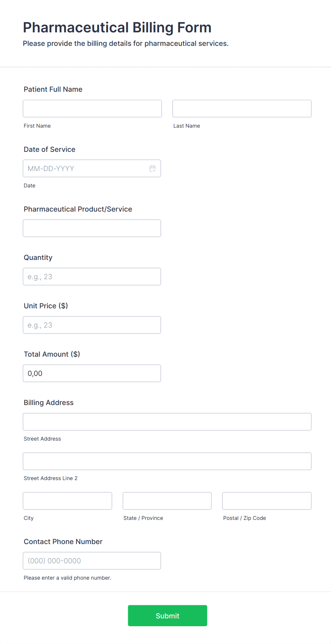Click the Pharmaceutical Billing Form heading
This screenshot has width=331, height=644.
coord(117,27)
